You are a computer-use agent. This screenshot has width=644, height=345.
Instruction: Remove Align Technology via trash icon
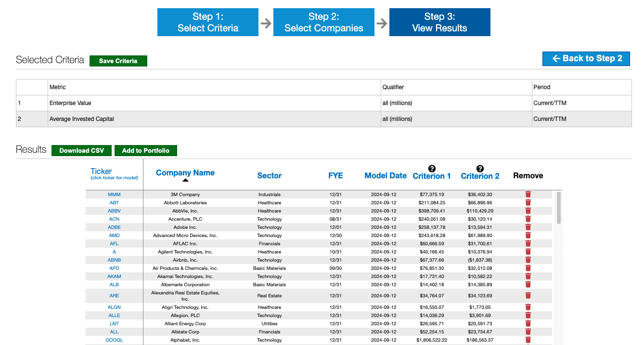coord(528,307)
